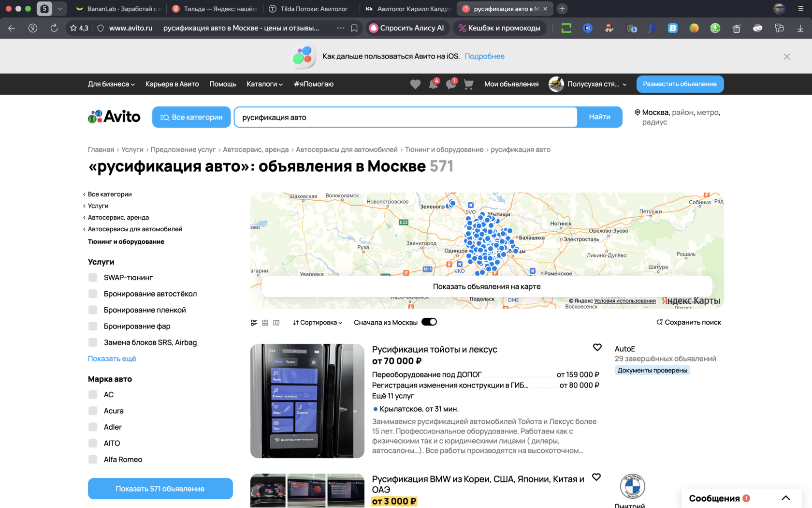
Task: Open the user avatar in Avito header
Action: [556, 84]
